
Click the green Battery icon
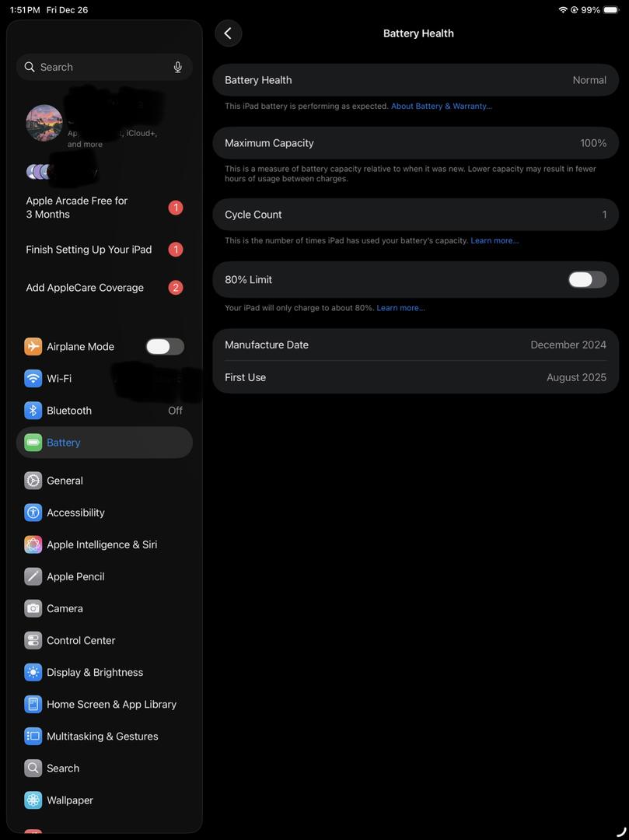pyautogui.click(x=33, y=443)
